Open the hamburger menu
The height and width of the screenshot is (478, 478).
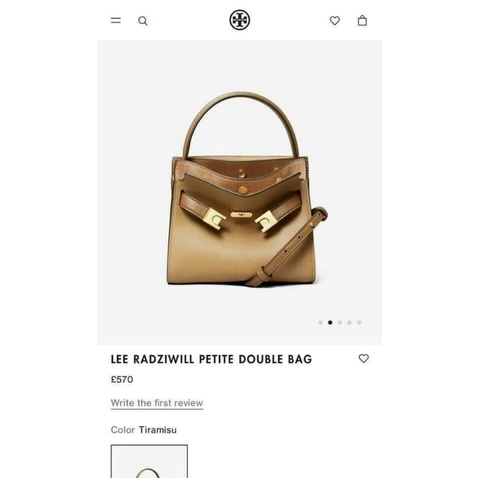(x=116, y=21)
